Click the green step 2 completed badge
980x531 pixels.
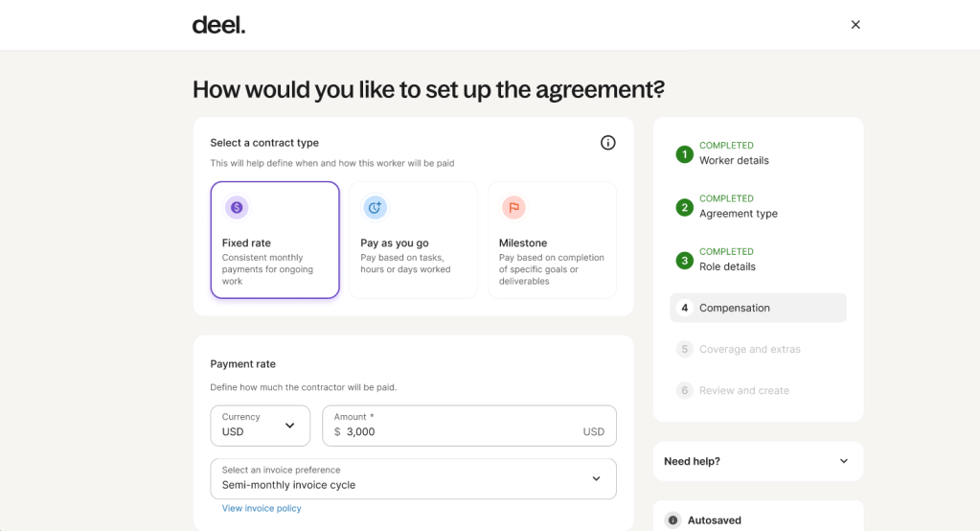click(684, 207)
